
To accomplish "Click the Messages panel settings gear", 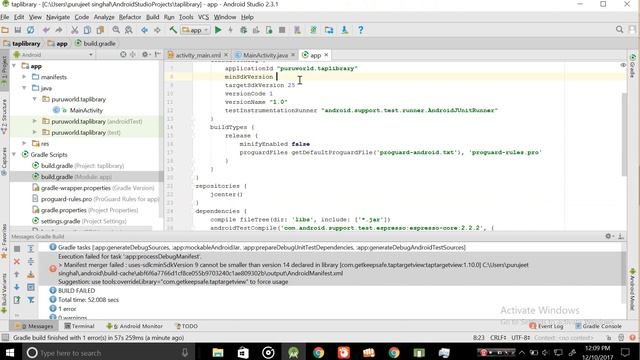I will (x=609, y=236).
